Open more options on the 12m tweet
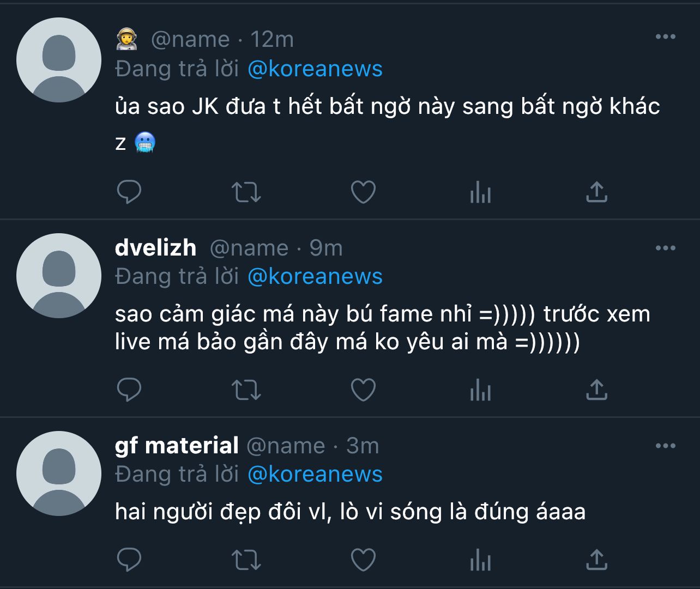Viewport: 700px width, 589px height. (665, 37)
